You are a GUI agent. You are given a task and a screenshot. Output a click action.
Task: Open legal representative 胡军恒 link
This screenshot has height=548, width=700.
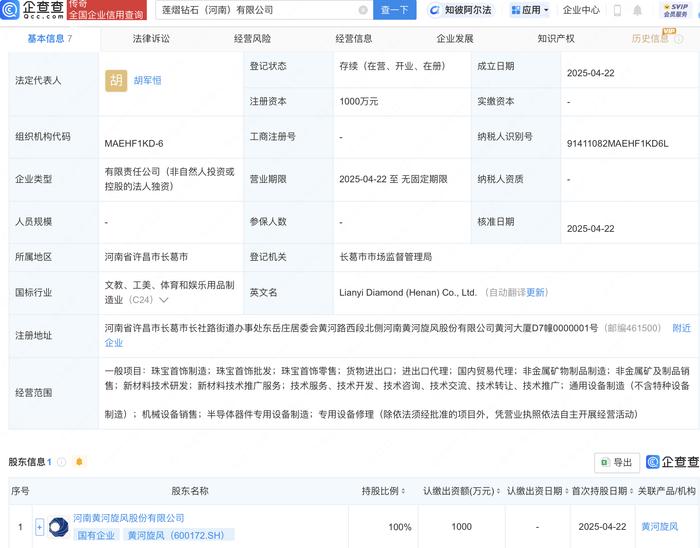[x=147, y=81]
